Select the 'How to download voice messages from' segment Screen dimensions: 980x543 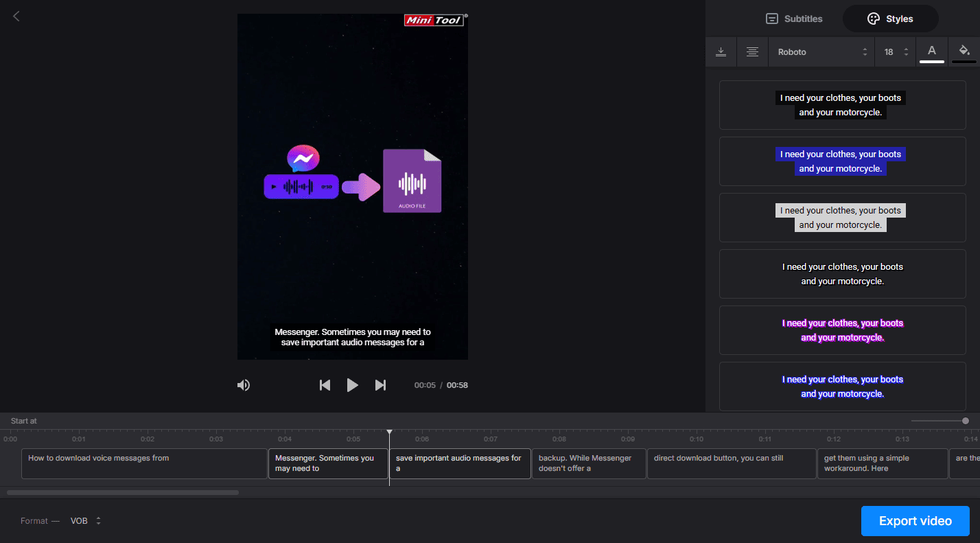[x=144, y=463]
